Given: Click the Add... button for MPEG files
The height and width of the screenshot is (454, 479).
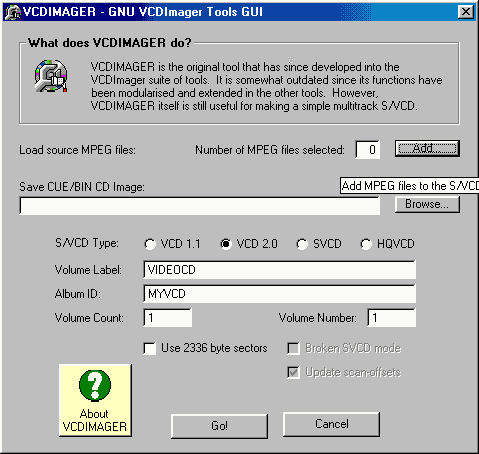Looking at the screenshot, I should (427, 148).
